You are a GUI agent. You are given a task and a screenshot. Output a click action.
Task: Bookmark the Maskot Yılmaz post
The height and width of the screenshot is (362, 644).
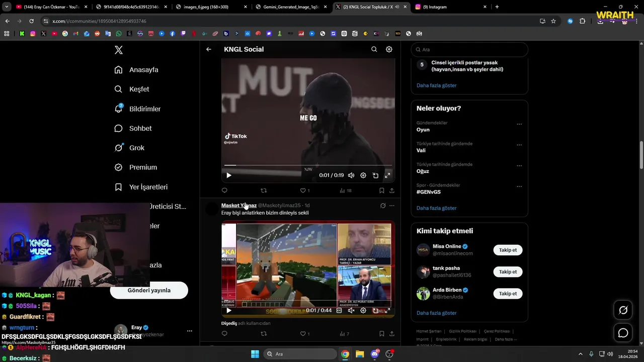click(x=381, y=334)
